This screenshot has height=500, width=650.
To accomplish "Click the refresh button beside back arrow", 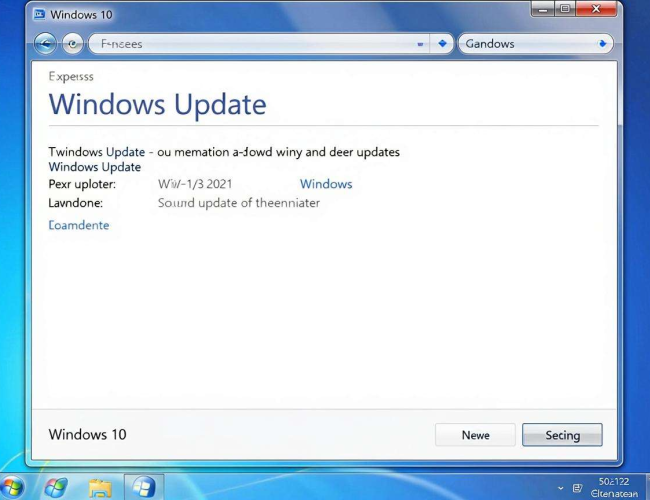I will tap(73, 44).
